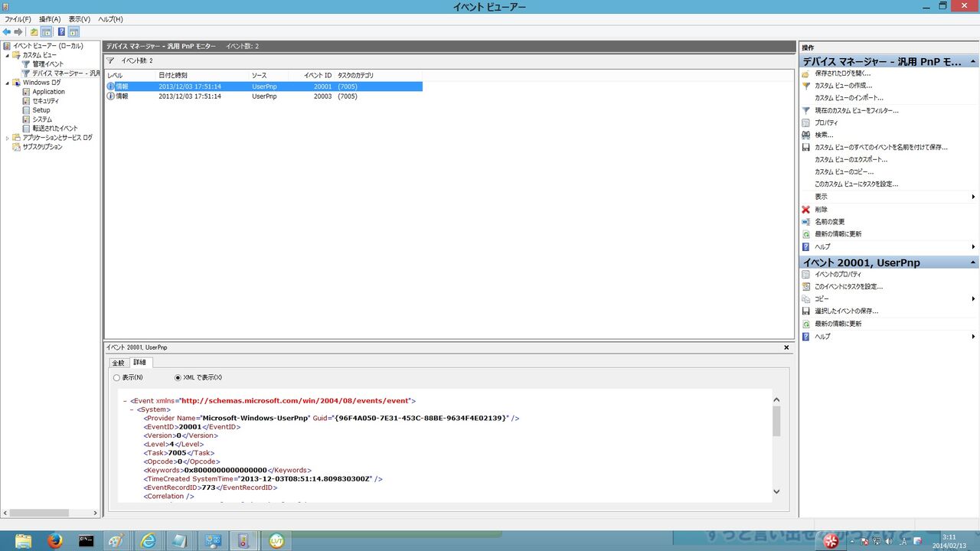Open the ヘルプ(H) menu
The image size is (980, 551).
click(110, 19)
